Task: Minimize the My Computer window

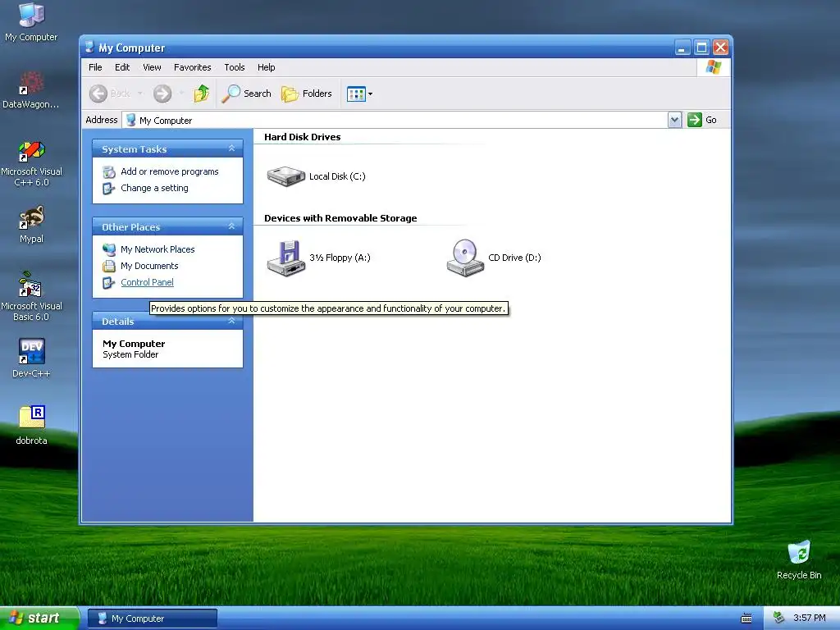Action: [682, 48]
